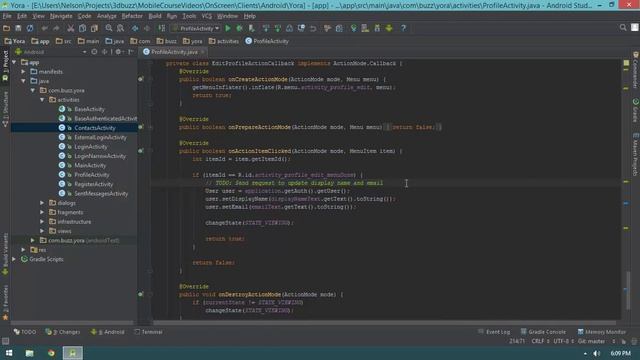
Task: Open Windows Start button
Action: (9, 353)
